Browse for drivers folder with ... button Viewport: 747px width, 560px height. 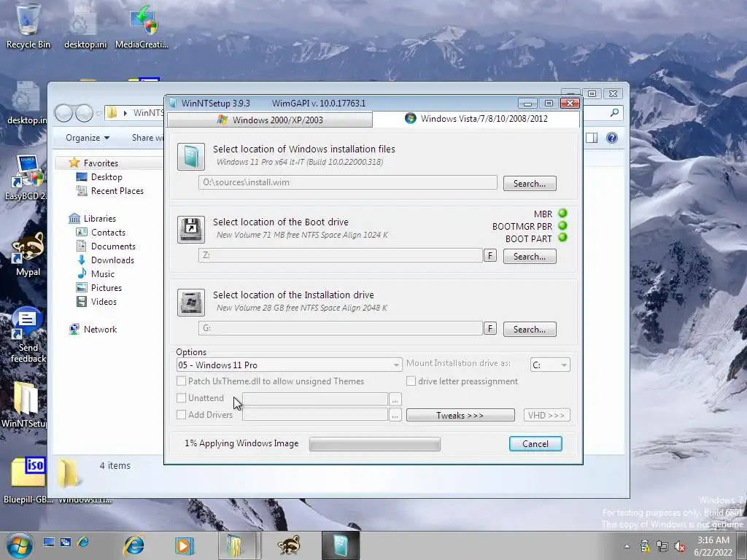[395, 415]
